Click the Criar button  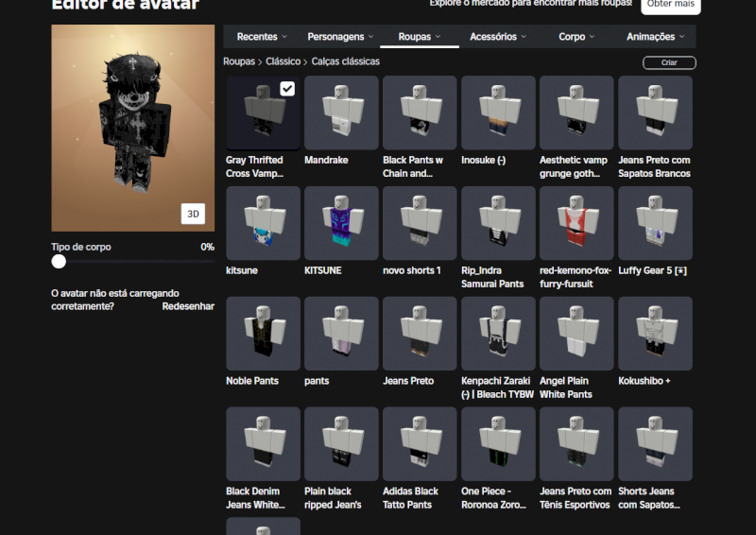click(669, 62)
